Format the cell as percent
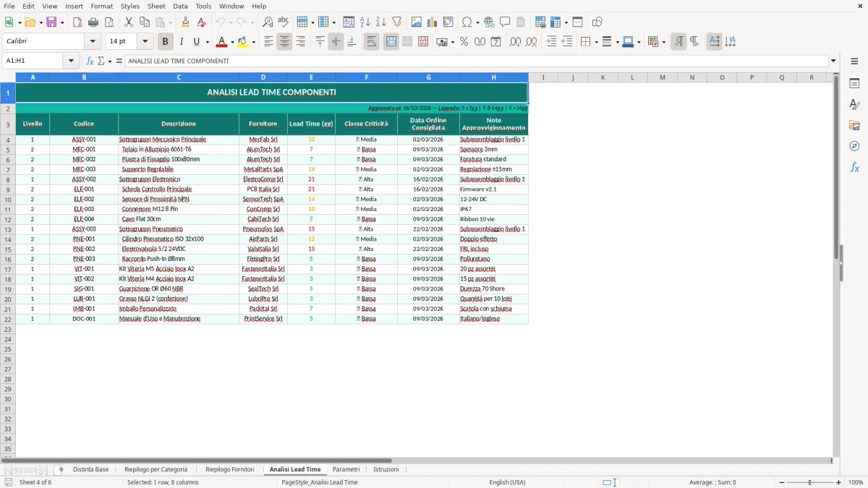The width and height of the screenshot is (868, 488). (464, 42)
